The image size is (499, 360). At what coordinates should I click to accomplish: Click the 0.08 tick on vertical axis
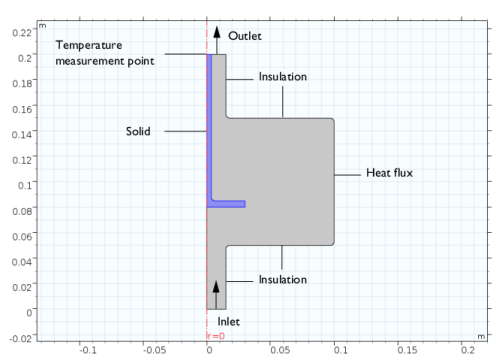(22, 211)
